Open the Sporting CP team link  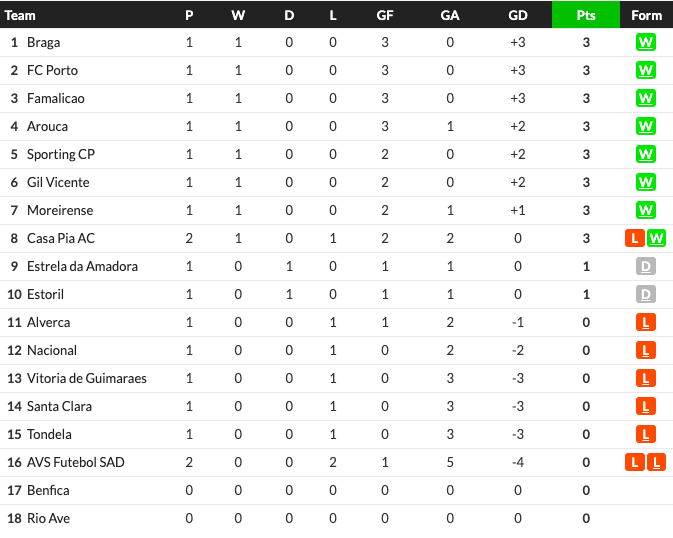click(61, 154)
